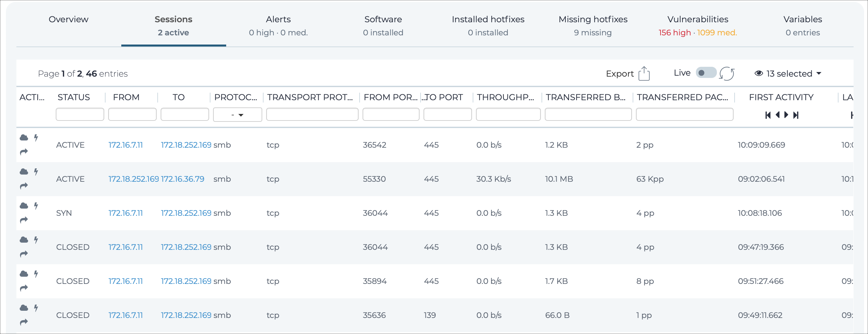Open the Protocol filter dropdown
Viewport: 868px width, 334px height.
(x=238, y=115)
